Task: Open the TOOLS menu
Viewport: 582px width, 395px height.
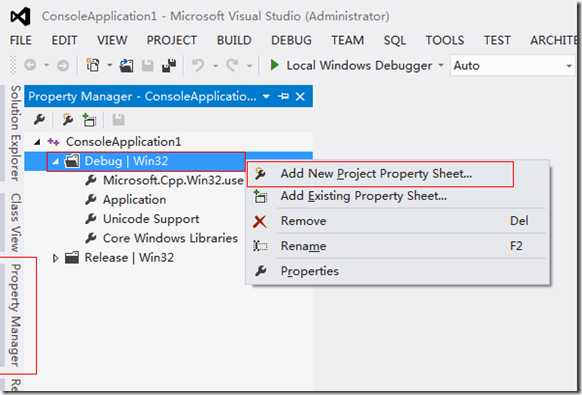Action: [445, 40]
